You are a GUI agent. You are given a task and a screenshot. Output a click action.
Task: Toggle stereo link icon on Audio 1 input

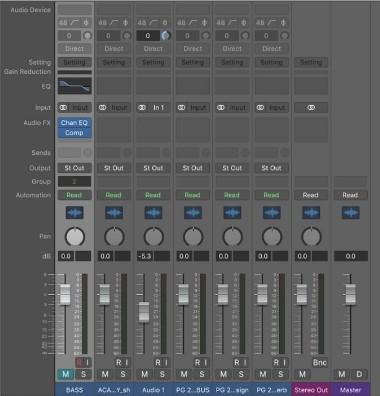pyautogui.click(x=142, y=108)
